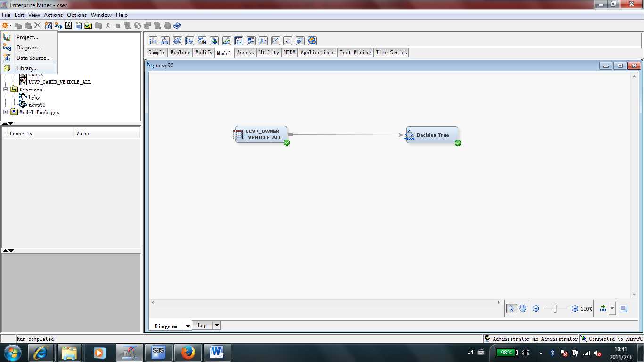Open Microsoft Word from the taskbar
The height and width of the screenshot is (362, 644).
(x=217, y=353)
